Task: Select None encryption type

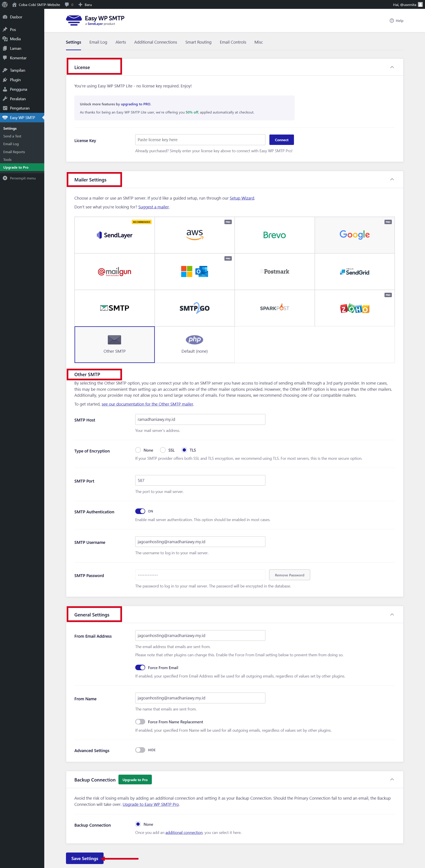Action: (138, 450)
